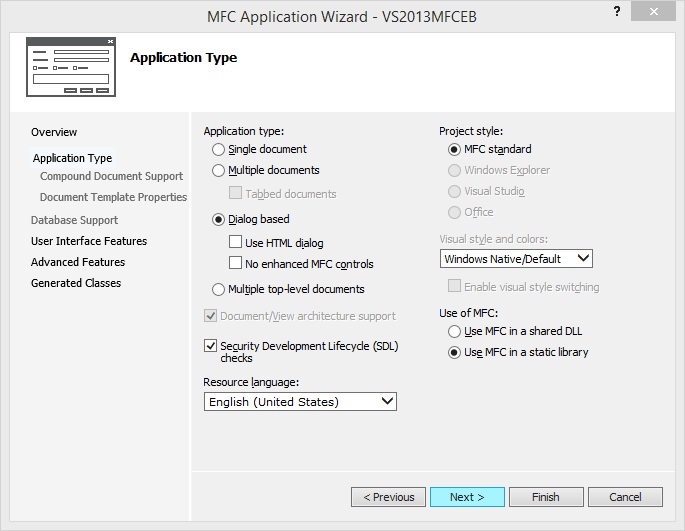This screenshot has height=531, width=685.
Task: Select Single document application type
Action: pos(219,149)
